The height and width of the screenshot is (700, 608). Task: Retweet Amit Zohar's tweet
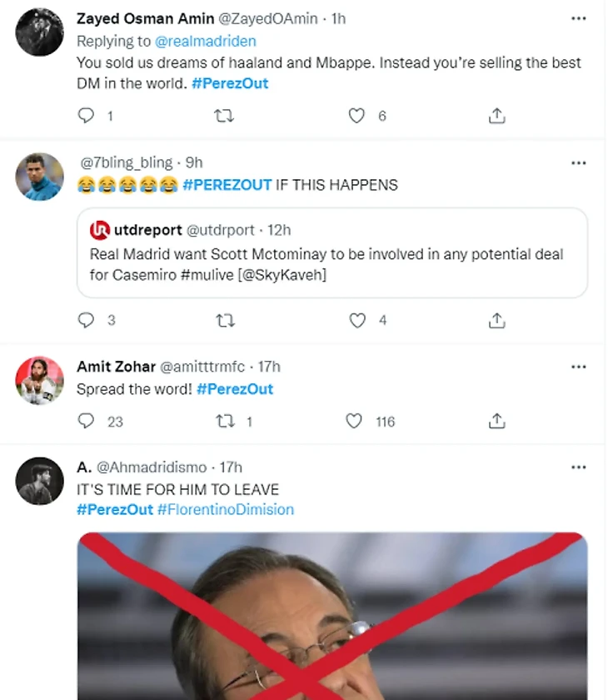224,421
